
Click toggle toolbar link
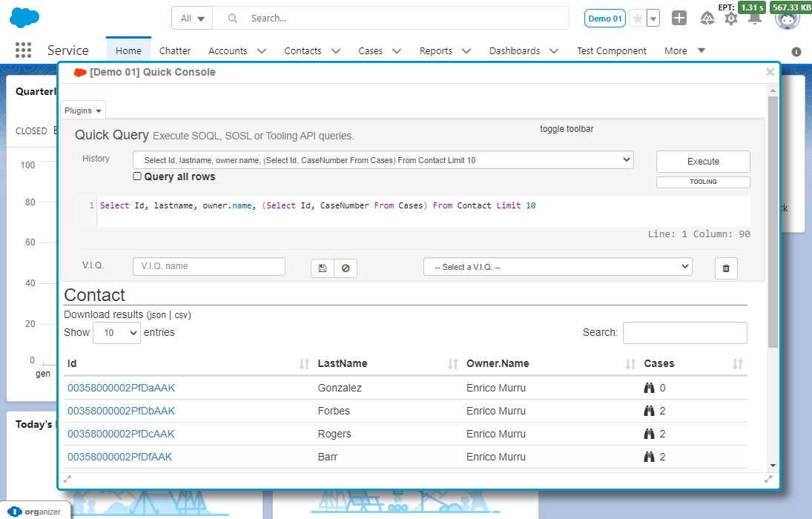pyautogui.click(x=567, y=129)
